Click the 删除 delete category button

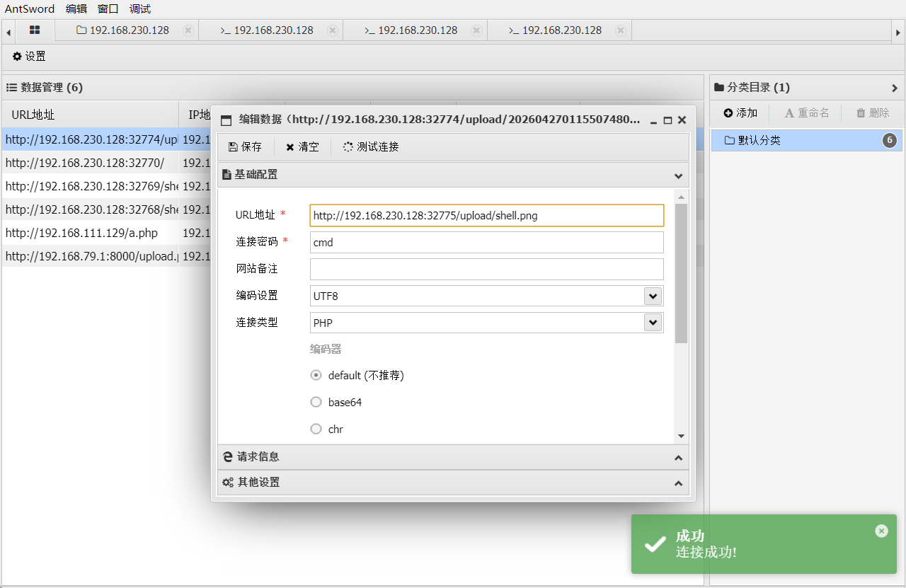tap(873, 113)
